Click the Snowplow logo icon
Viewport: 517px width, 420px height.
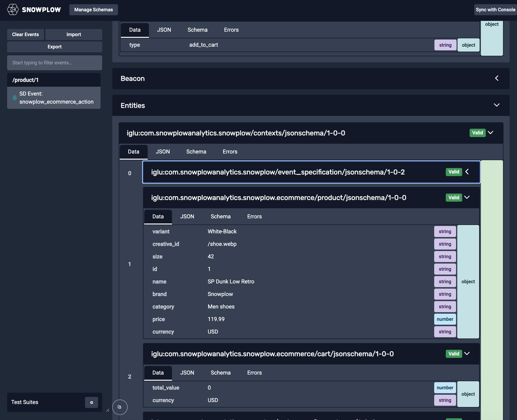(13, 10)
